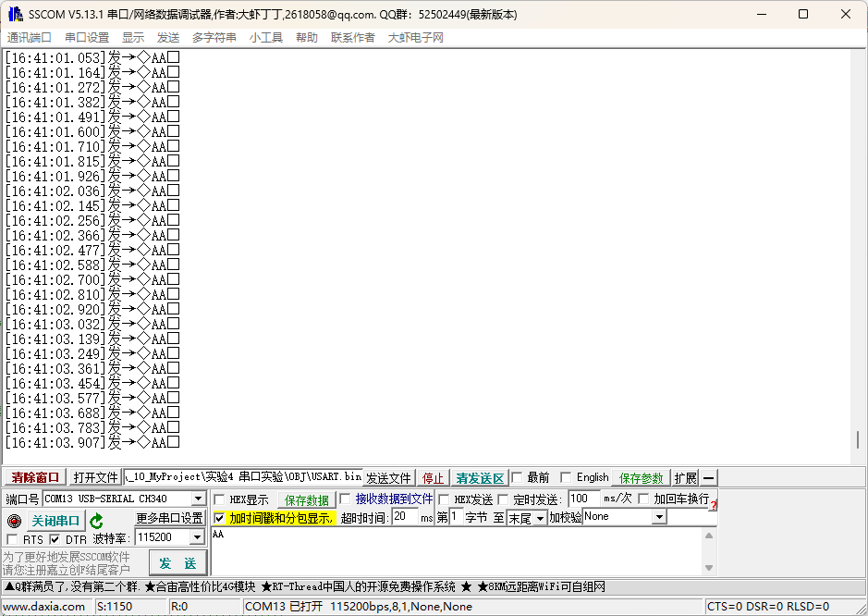Click the empty checksum result field after None

click(x=692, y=517)
